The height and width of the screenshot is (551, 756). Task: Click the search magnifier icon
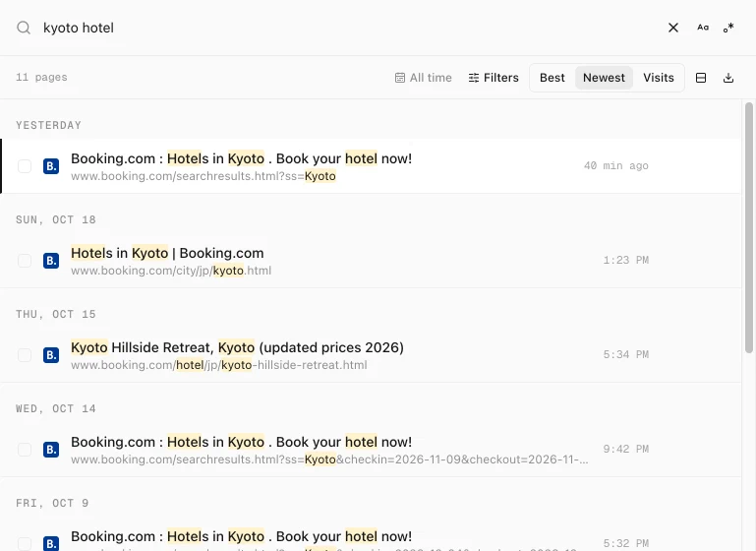click(x=24, y=28)
